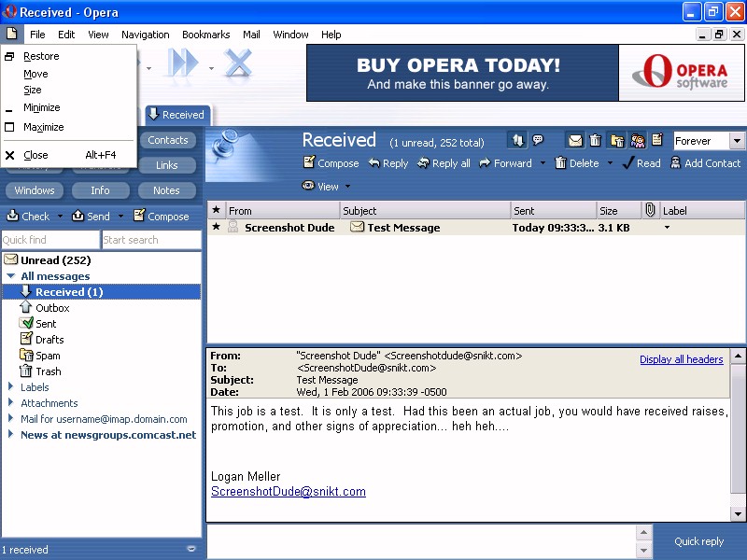Click the Forward button
747x560 pixels.
pyautogui.click(x=505, y=163)
